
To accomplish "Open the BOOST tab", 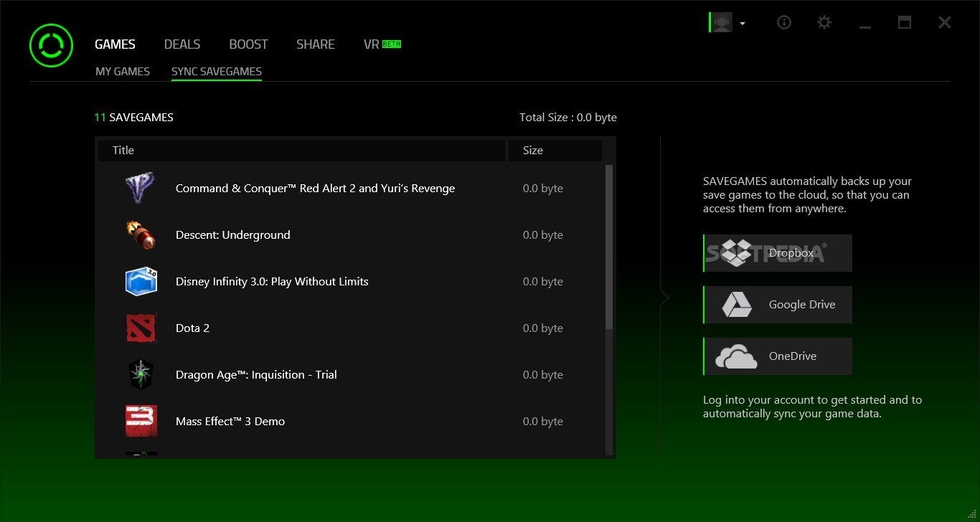I will pos(248,44).
